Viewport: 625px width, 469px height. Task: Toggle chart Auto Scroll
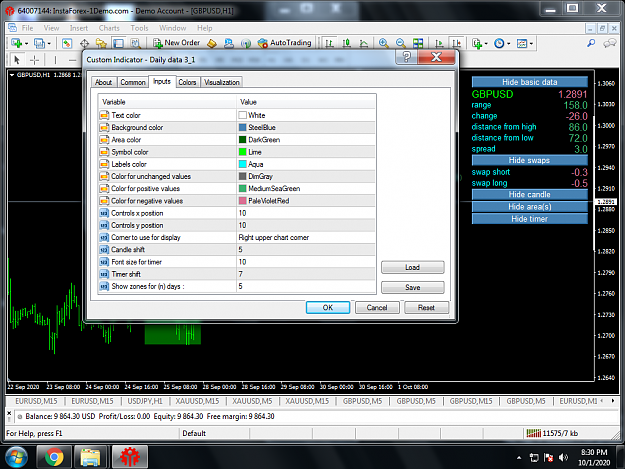[x=439, y=43]
